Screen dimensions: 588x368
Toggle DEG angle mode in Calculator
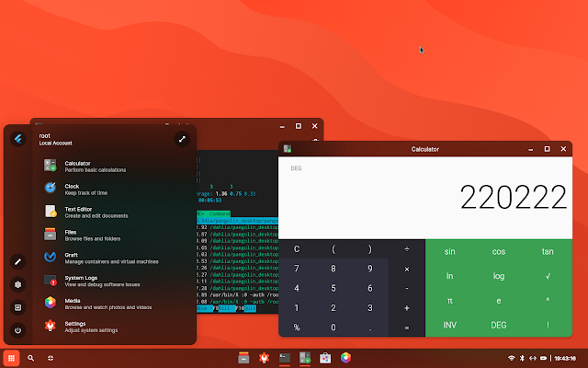[498, 325]
